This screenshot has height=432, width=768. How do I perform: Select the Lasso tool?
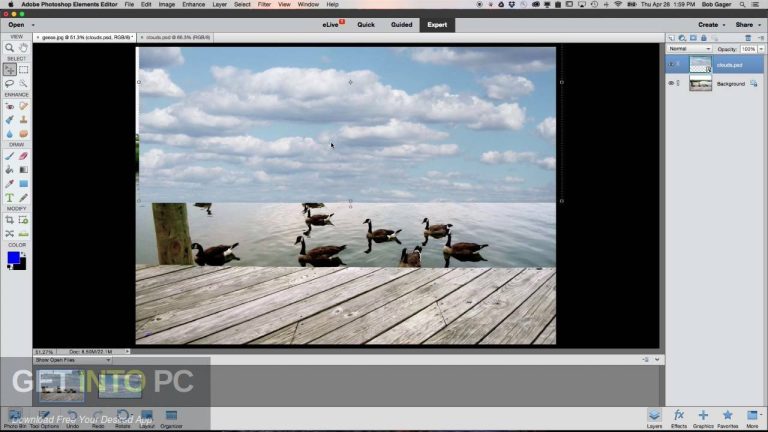pos(9,84)
